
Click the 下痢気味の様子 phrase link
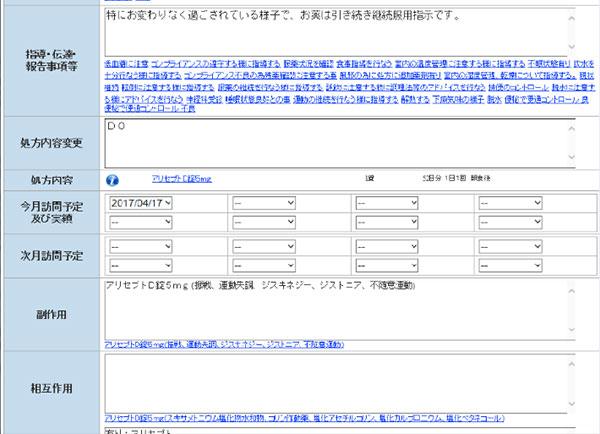pos(458,99)
